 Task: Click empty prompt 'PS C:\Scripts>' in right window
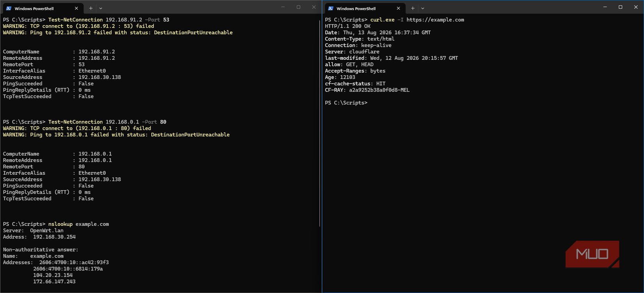(x=346, y=103)
